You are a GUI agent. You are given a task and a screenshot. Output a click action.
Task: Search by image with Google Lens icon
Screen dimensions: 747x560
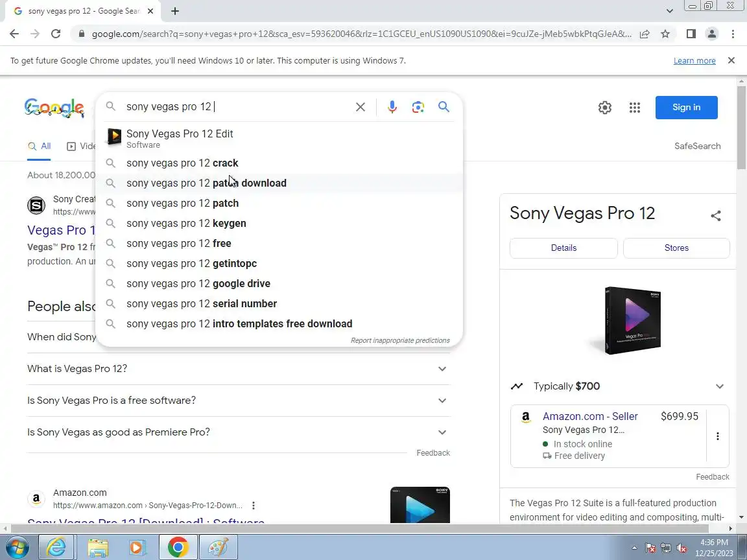(x=418, y=107)
